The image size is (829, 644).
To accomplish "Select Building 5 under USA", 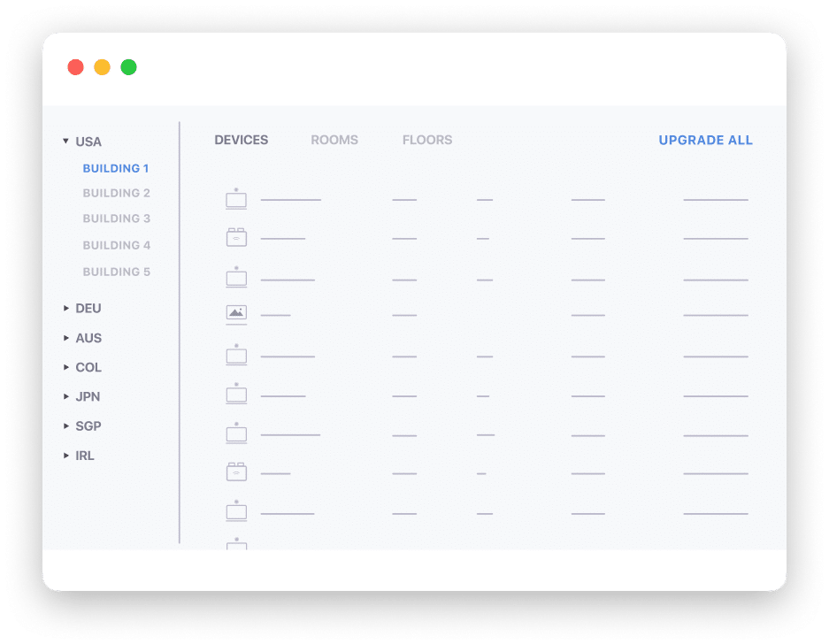I will (x=116, y=272).
